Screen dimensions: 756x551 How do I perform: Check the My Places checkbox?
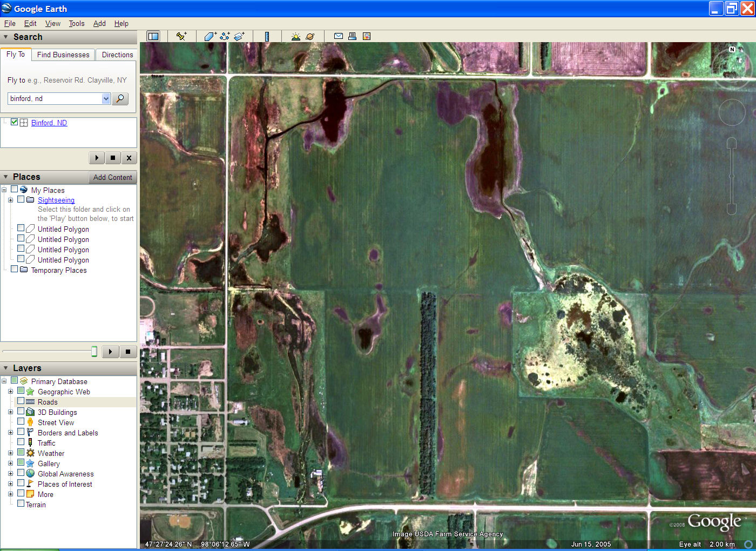coord(14,189)
